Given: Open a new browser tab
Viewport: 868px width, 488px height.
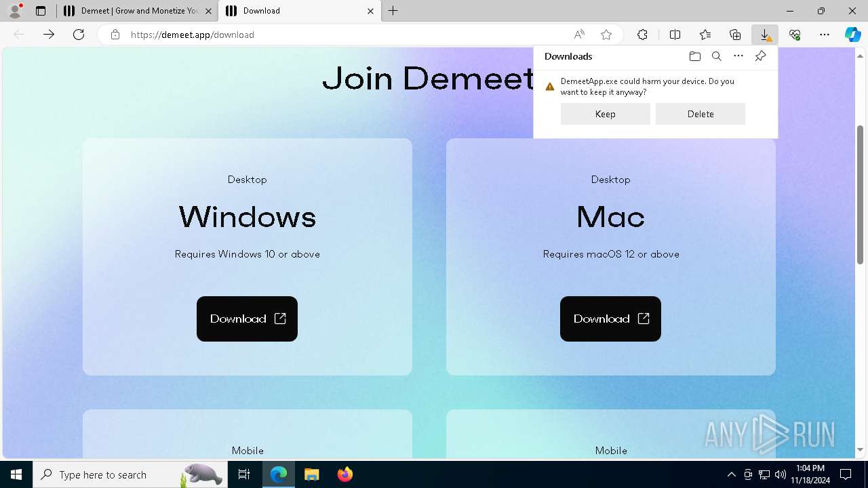Looking at the screenshot, I should click(393, 11).
